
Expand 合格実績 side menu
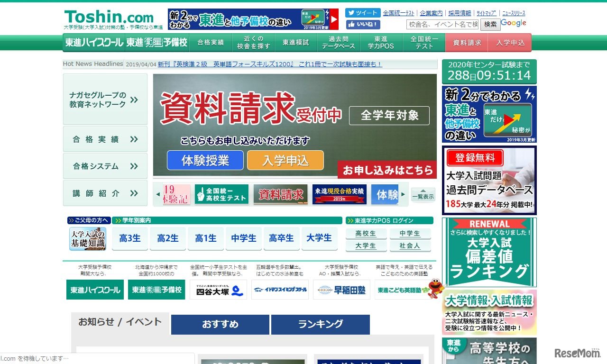pyautogui.click(x=105, y=139)
